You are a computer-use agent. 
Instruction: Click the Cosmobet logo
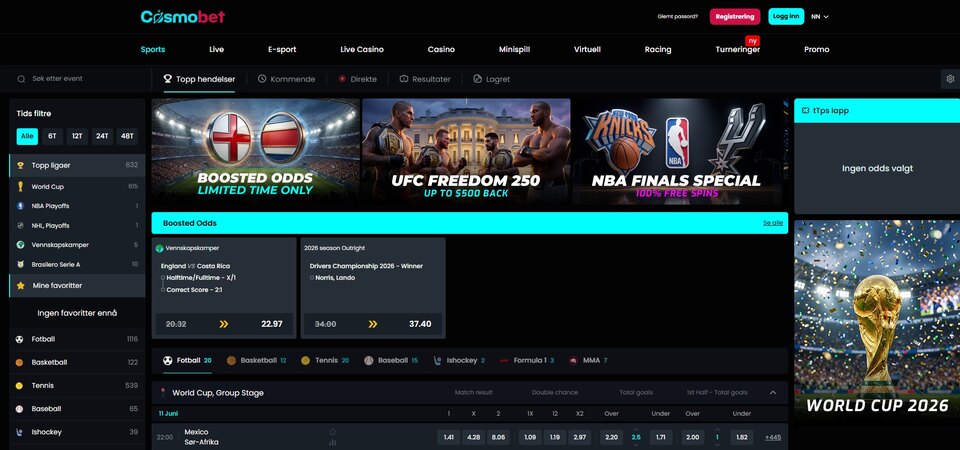pos(182,17)
